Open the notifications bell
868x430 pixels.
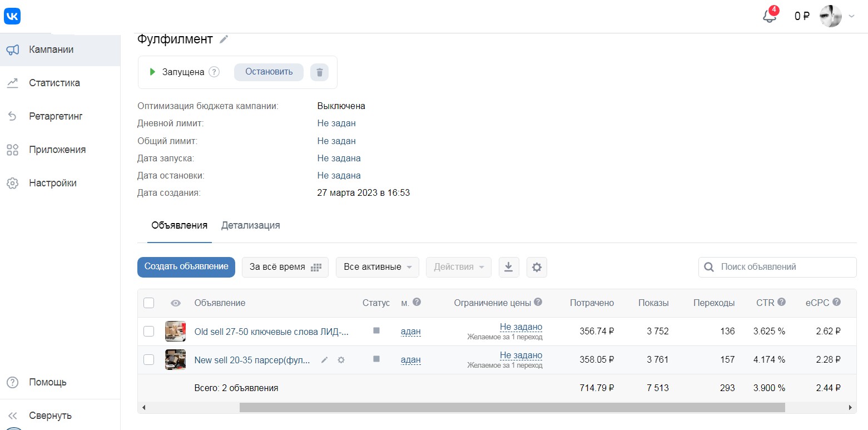(x=770, y=16)
